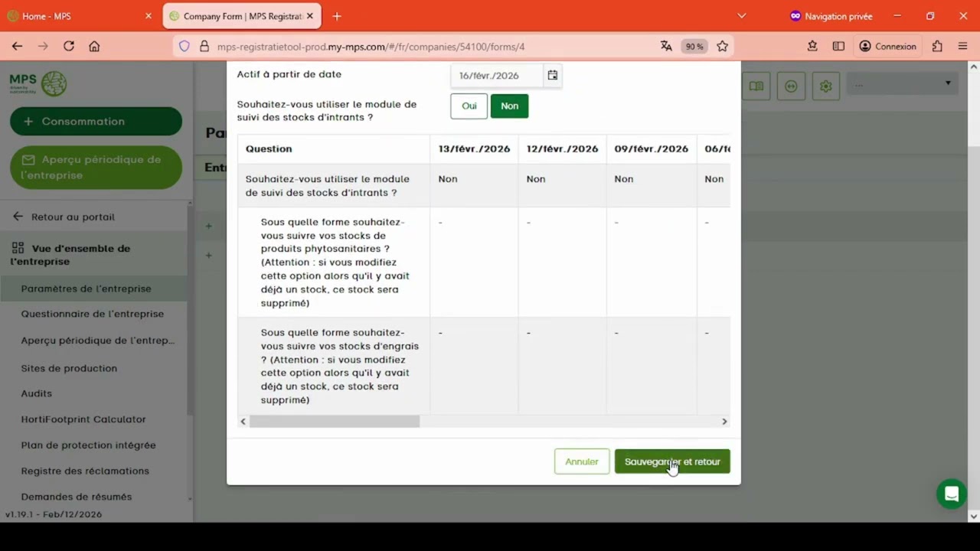The width and height of the screenshot is (980, 551).
Task: Click the table's right scroll arrow
Action: 724,422
